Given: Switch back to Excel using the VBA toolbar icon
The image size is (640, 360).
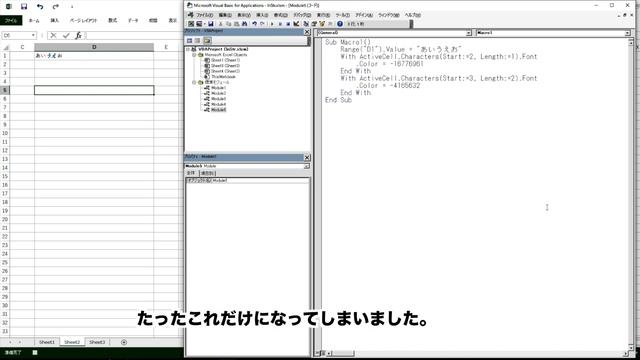Looking at the screenshot, I should (191, 24).
